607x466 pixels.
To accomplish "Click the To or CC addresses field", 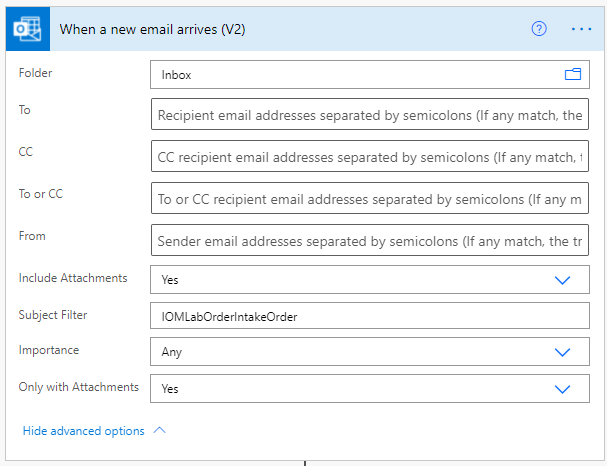I will 370,198.
